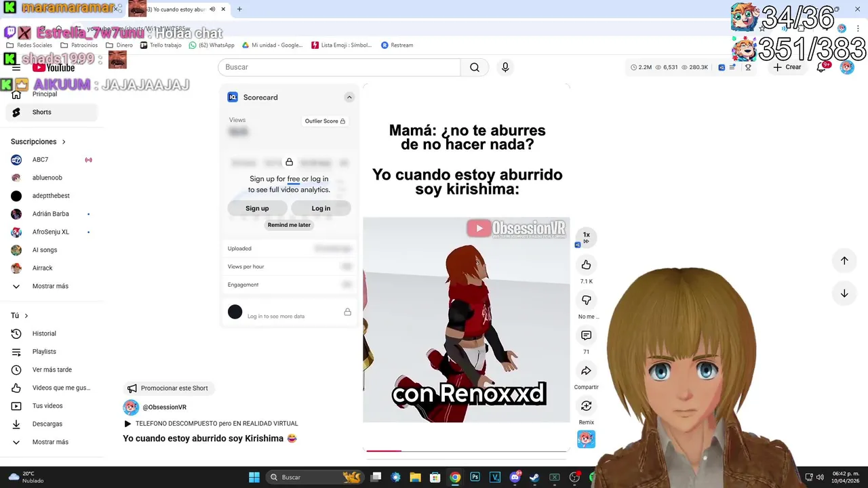Dislike the Short via No me gusta icon
This screenshot has width=868, height=488.
point(586,300)
